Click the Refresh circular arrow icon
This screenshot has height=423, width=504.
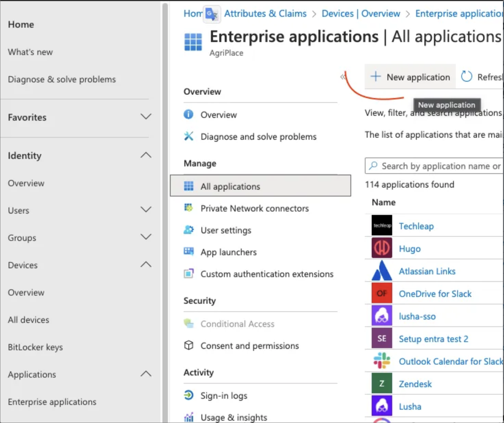tap(466, 77)
